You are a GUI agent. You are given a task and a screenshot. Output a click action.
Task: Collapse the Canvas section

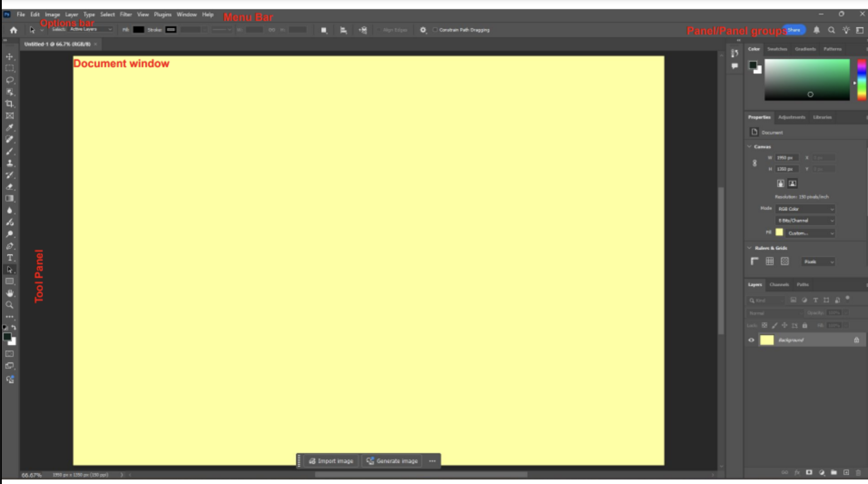point(750,147)
